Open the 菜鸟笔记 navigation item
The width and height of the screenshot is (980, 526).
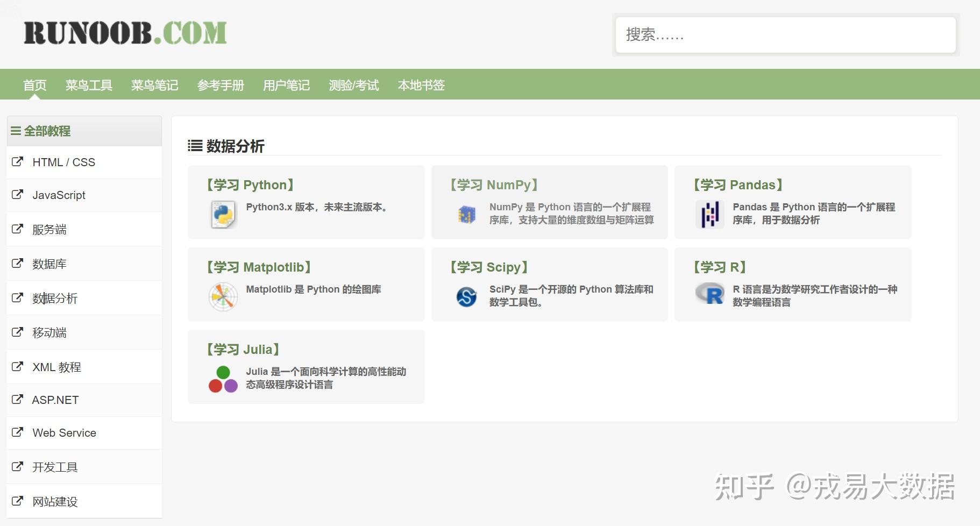tap(154, 85)
